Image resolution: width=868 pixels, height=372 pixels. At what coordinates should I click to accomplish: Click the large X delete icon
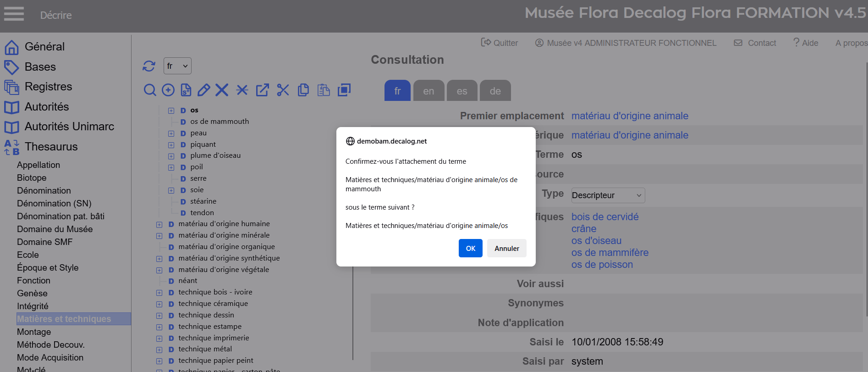click(x=222, y=90)
